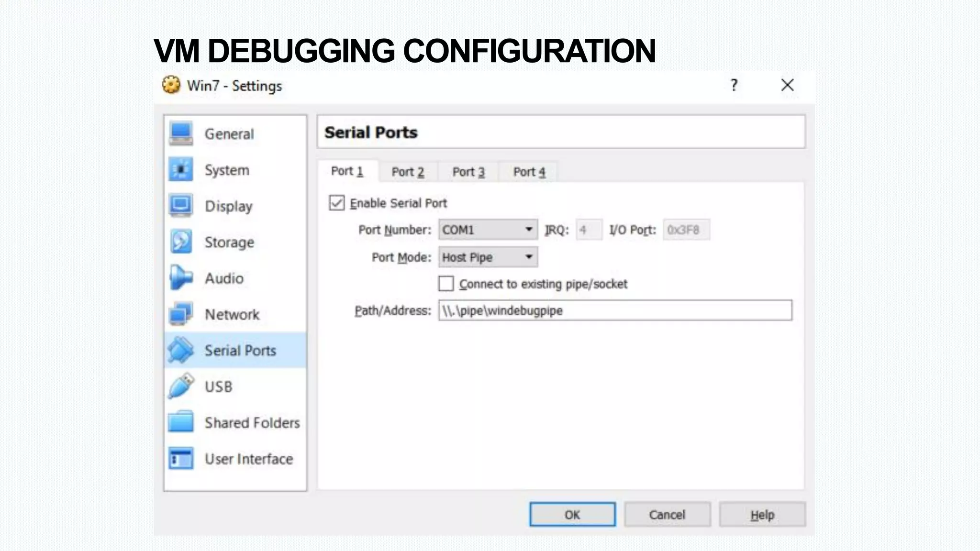
Task: Click the Cancel button
Action: pos(667,515)
